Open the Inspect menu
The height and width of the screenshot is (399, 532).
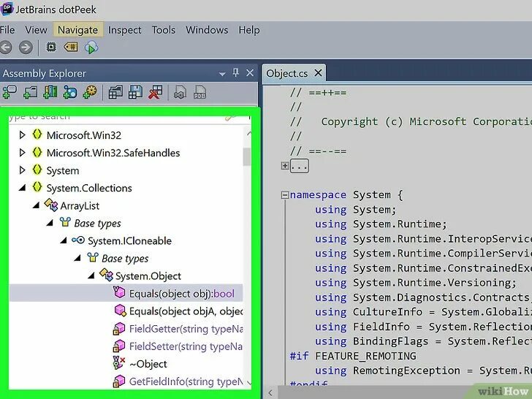[124, 30]
